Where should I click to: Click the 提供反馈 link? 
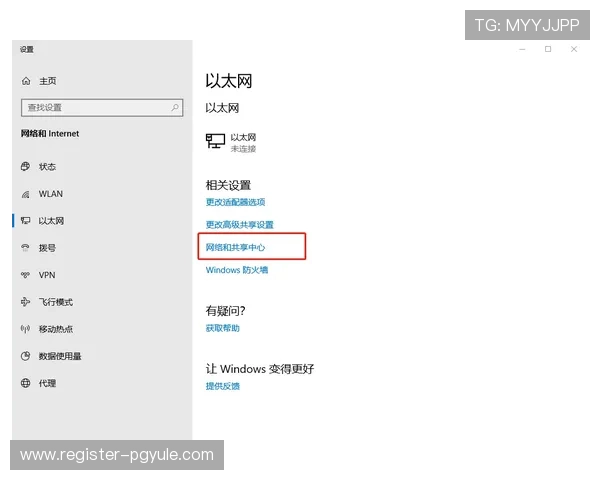point(222,386)
